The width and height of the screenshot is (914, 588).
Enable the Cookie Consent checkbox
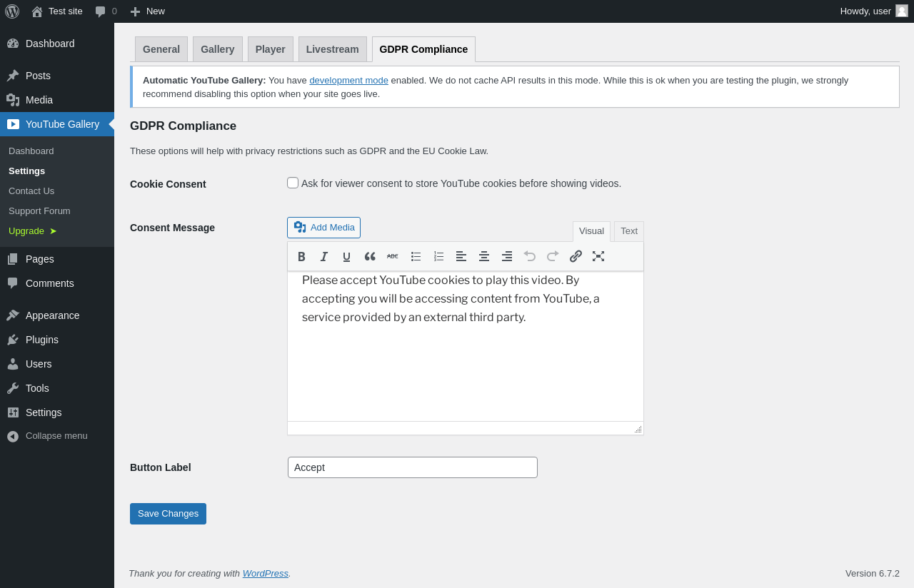tap(293, 183)
